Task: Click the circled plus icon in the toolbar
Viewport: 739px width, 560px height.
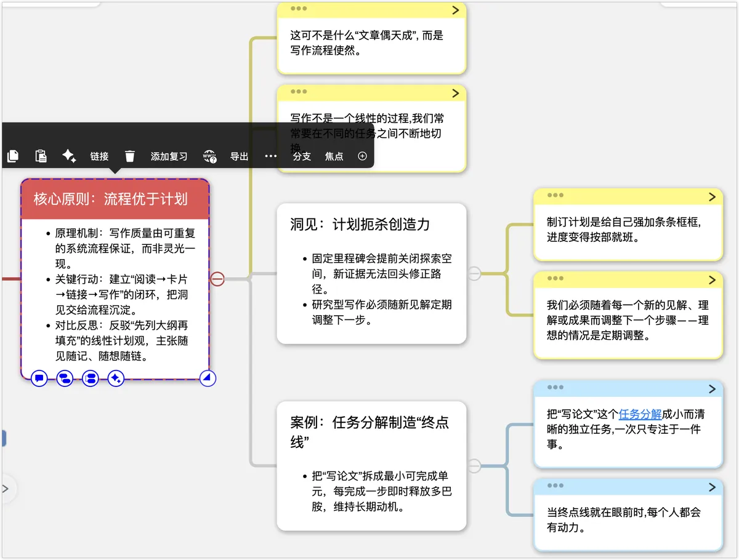Action: coord(362,156)
